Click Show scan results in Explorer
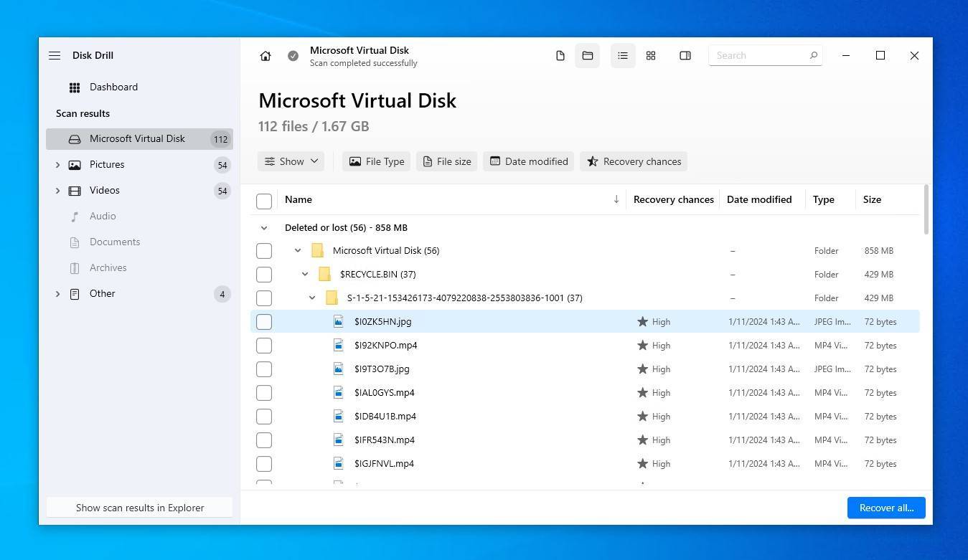968x560 pixels. point(140,508)
